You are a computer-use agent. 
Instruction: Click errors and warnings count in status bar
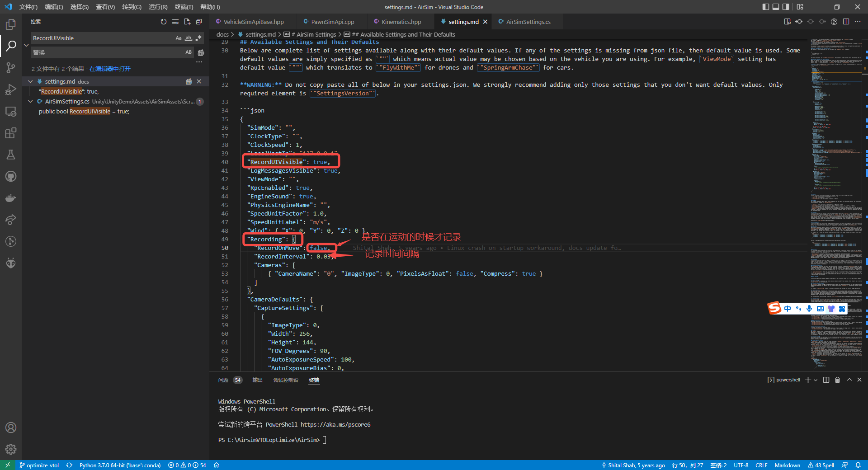pos(187,465)
